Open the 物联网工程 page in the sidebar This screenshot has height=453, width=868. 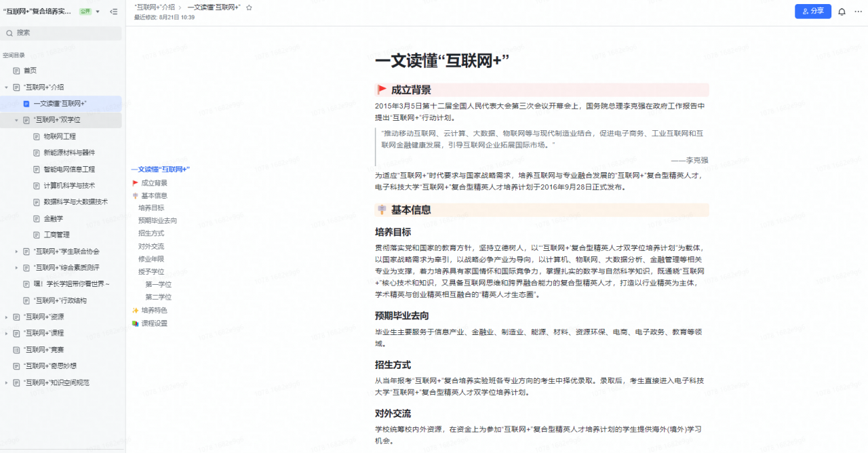point(60,136)
